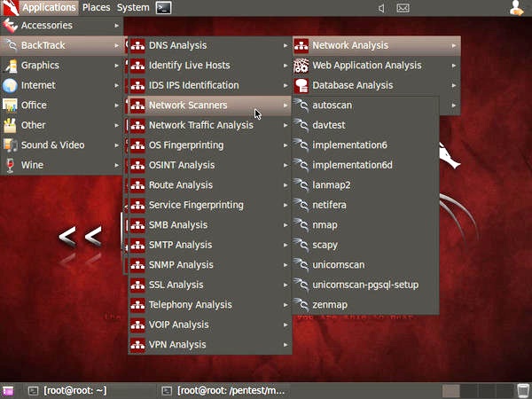Click the show desktop icon in taskbar
This screenshot has height=399, width=532.
[x=8, y=391]
